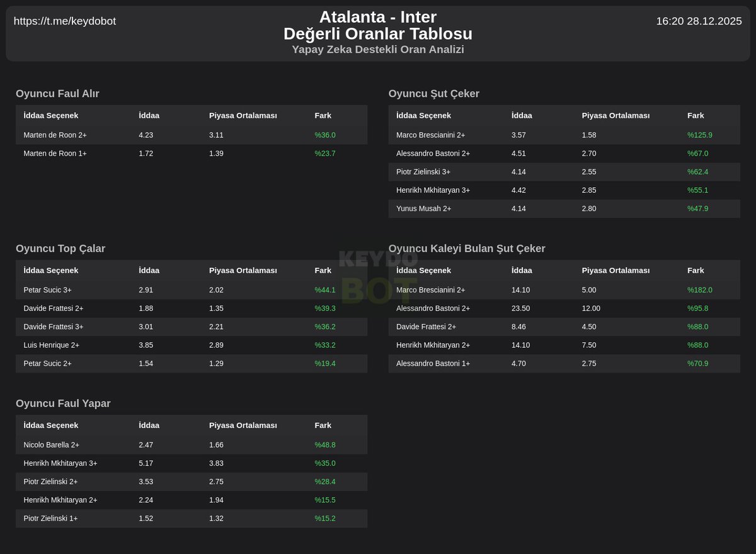Click the 3.57 İddaa odds value
756x554 pixels.
pyautogui.click(x=518, y=135)
